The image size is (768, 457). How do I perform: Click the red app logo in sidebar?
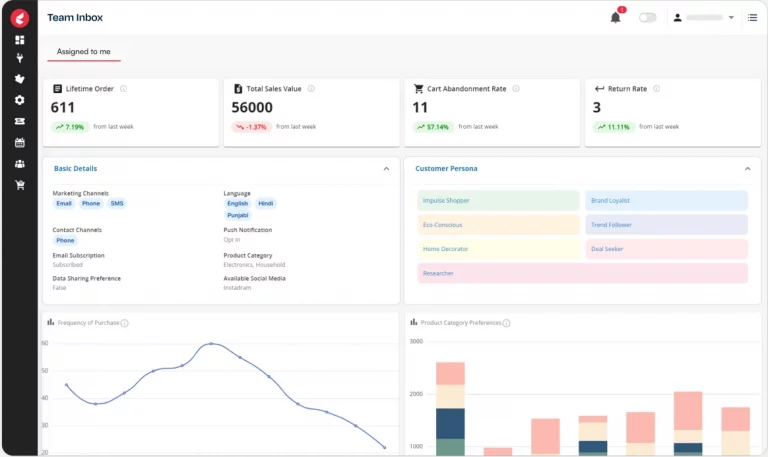(20, 18)
